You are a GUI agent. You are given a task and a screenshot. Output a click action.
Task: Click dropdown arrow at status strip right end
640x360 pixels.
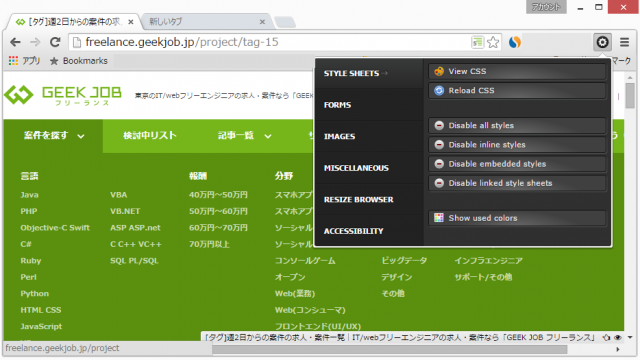pos(630,337)
